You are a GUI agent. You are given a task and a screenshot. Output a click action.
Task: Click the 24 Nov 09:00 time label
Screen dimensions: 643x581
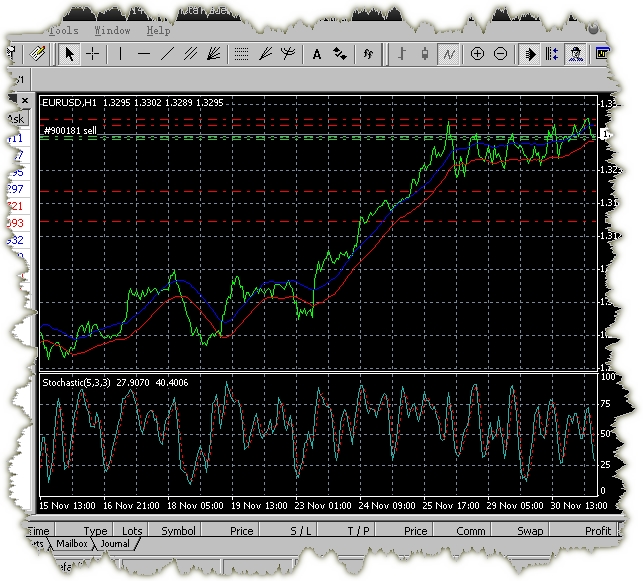387,506
